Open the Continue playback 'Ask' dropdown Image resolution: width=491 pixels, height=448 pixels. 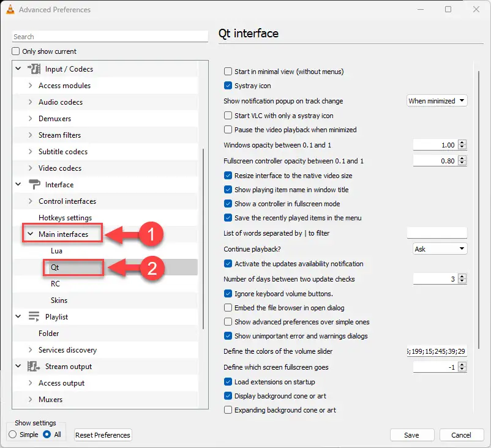(x=440, y=249)
